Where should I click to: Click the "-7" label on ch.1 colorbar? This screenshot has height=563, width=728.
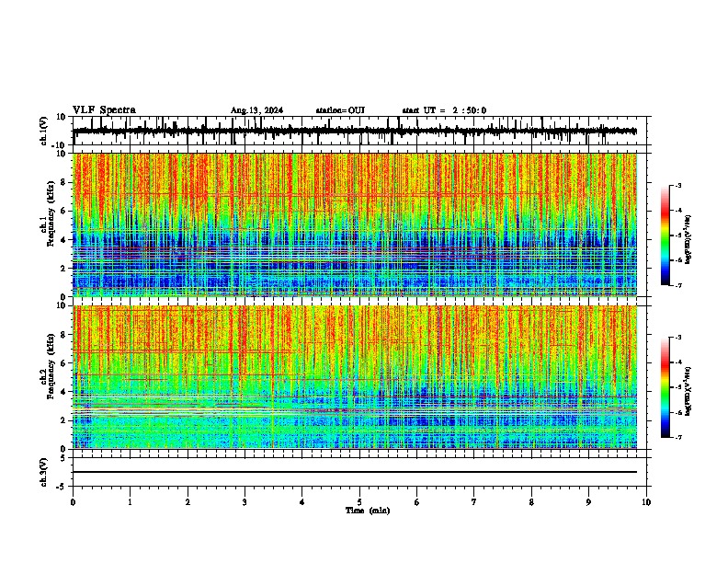click(x=678, y=286)
